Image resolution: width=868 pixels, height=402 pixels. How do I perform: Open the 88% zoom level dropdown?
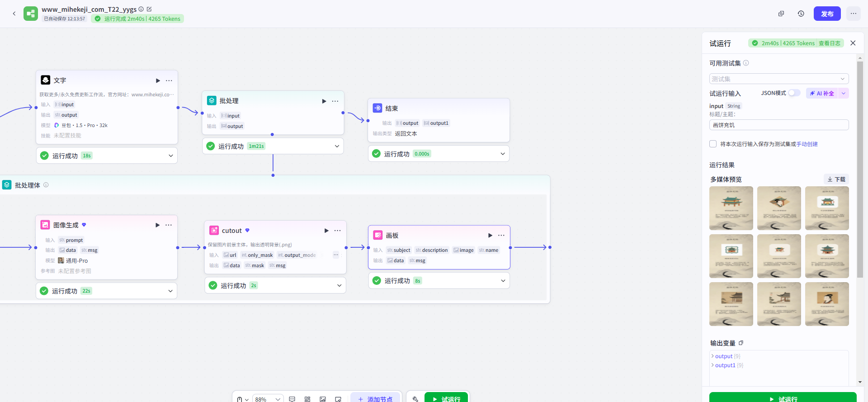coord(268,399)
